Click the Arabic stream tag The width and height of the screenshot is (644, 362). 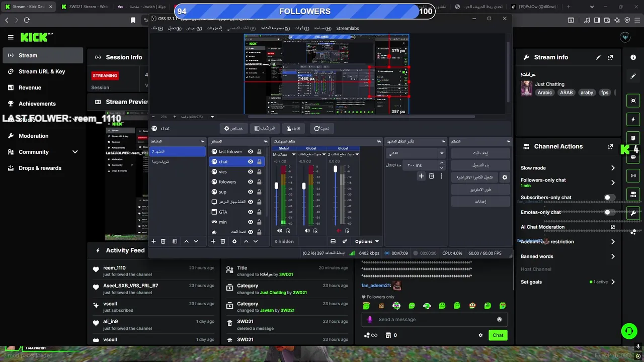[x=545, y=93]
